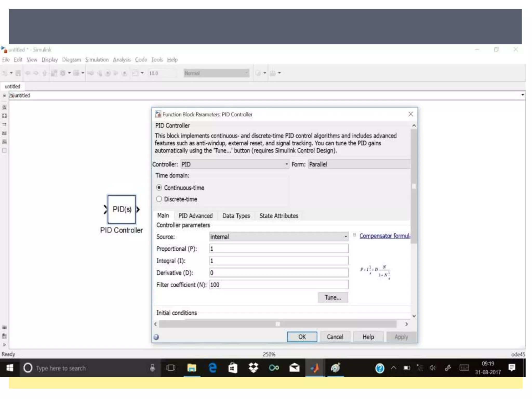This screenshot has height=399, width=532.
Task: Click the Fit to View palette icon
Action: pyautogui.click(x=4, y=116)
